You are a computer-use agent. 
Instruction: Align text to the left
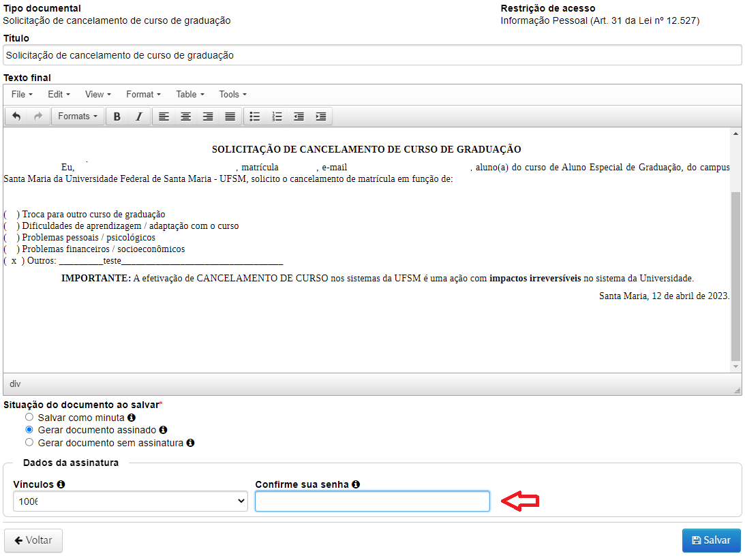pyautogui.click(x=164, y=116)
